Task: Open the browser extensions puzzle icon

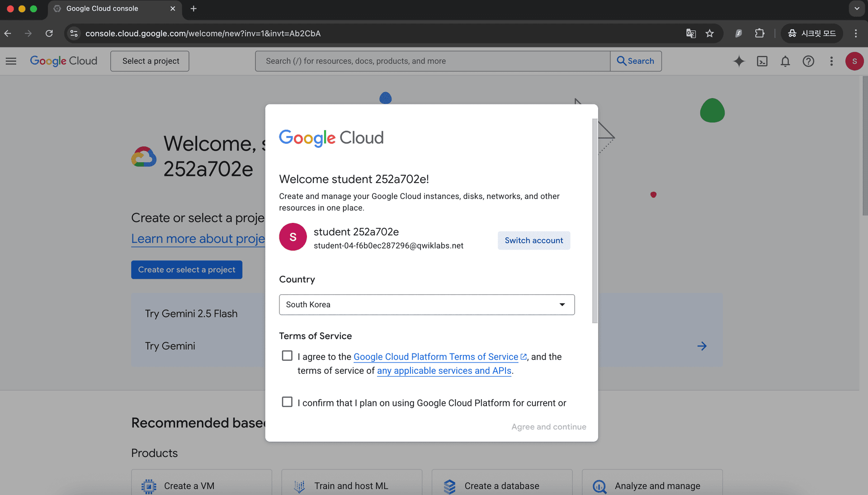Action: [x=760, y=33]
